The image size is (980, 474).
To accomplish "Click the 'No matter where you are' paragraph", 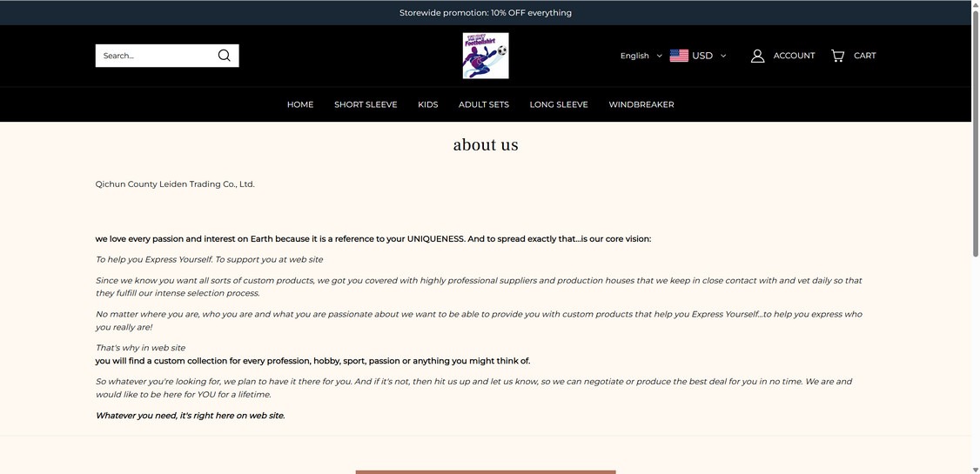I will pos(479,320).
